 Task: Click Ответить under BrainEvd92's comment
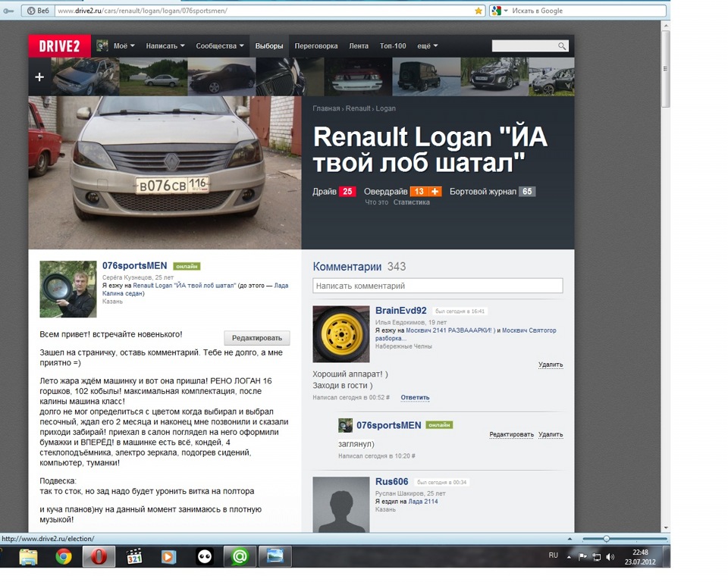[415, 397]
